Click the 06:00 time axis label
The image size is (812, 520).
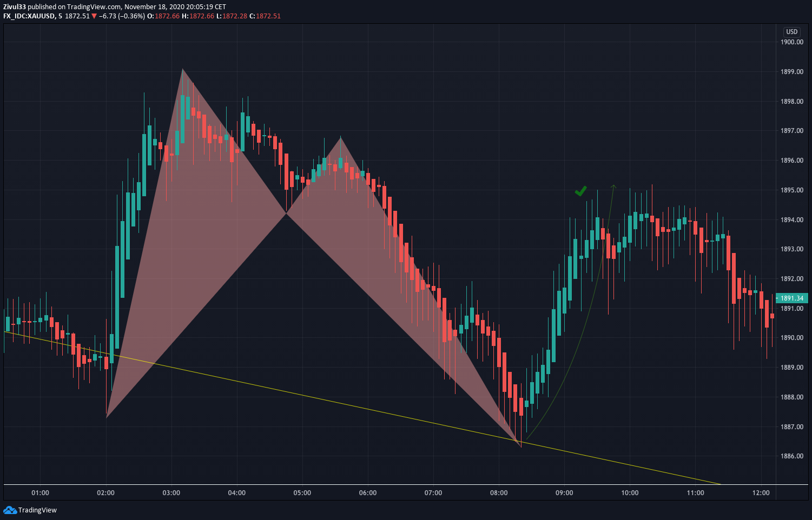click(x=368, y=493)
